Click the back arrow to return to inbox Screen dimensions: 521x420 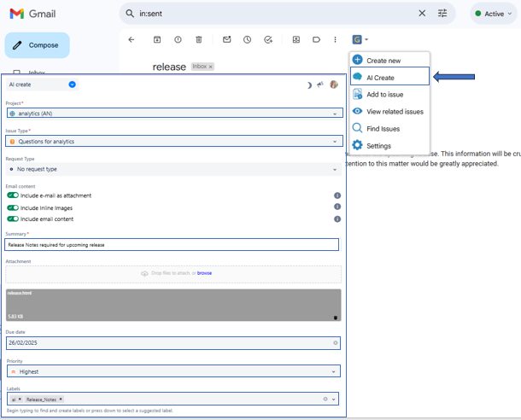pos(132,39)
